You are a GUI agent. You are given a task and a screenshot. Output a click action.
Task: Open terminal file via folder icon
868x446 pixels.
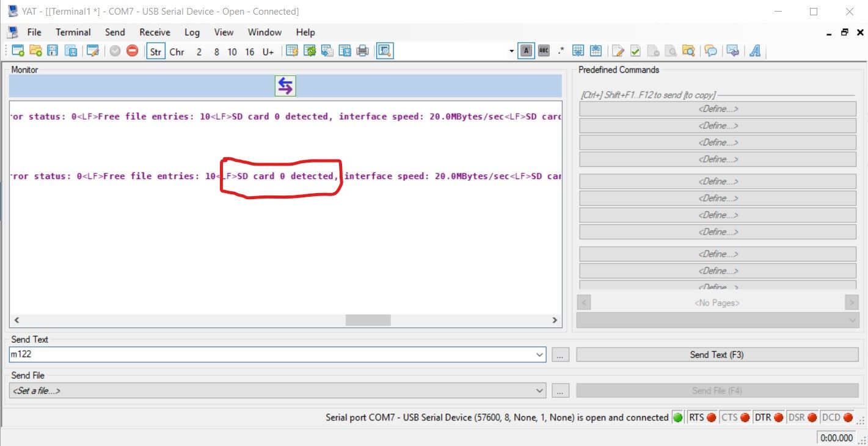35,51
